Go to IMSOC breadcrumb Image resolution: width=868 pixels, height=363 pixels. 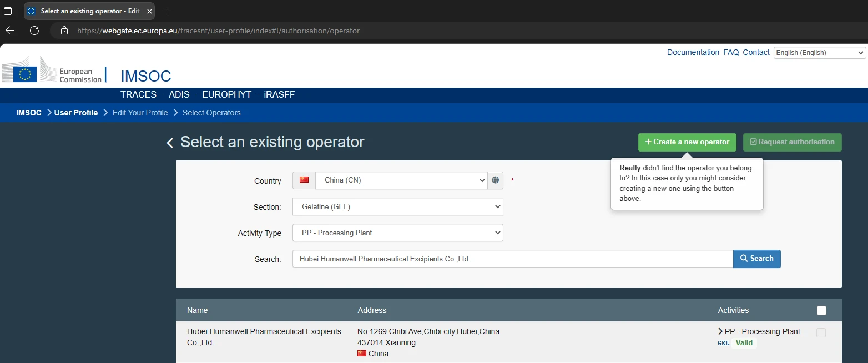(x=29, y=113)
